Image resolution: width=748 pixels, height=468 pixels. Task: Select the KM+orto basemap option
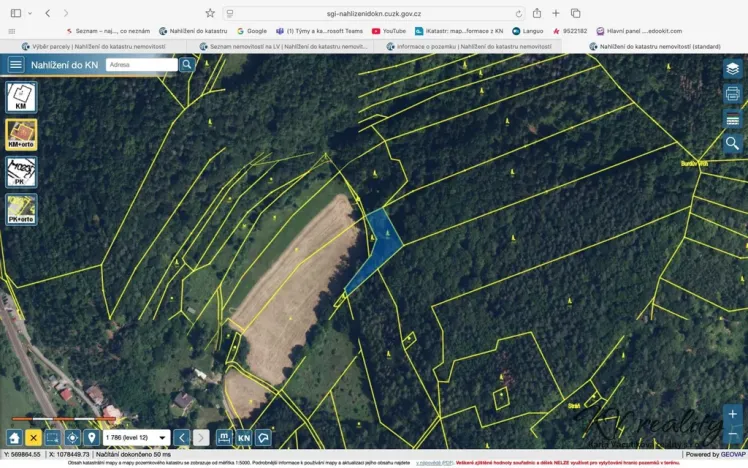(x=21, y=135)
